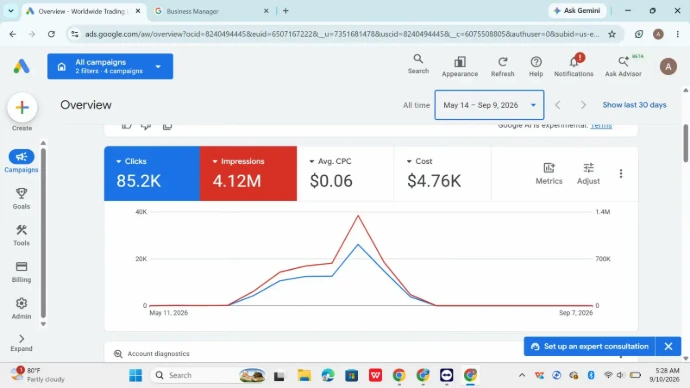Close the Business Manager tab
Screen dimensions: 690x388
(266, 11)
